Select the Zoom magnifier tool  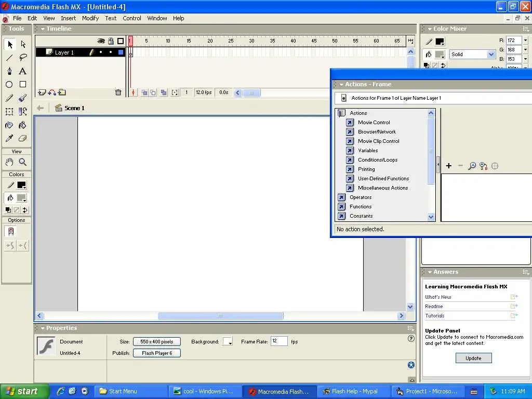(23, 162)
